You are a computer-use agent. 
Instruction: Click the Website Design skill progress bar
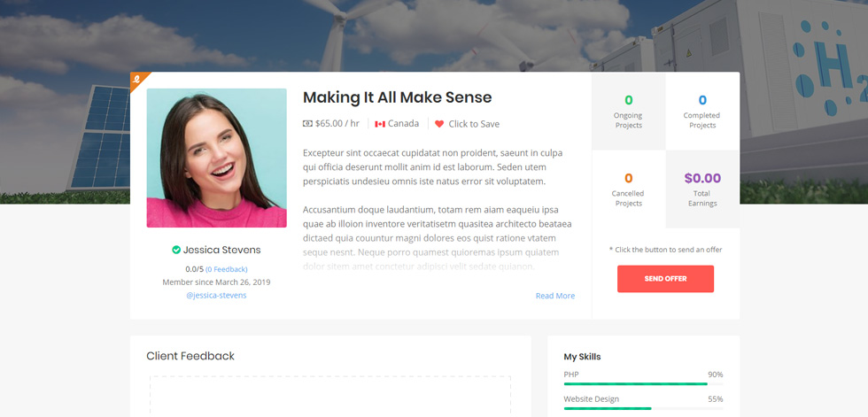643,408
